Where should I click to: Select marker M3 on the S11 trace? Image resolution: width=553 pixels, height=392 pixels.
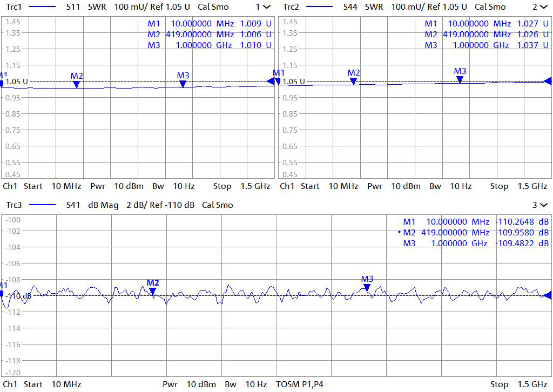183,83
